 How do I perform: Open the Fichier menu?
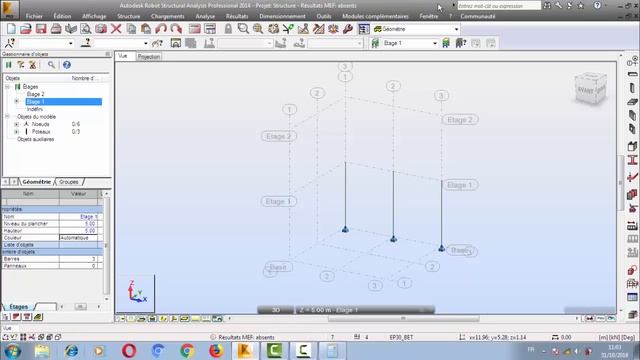[34, 16]
